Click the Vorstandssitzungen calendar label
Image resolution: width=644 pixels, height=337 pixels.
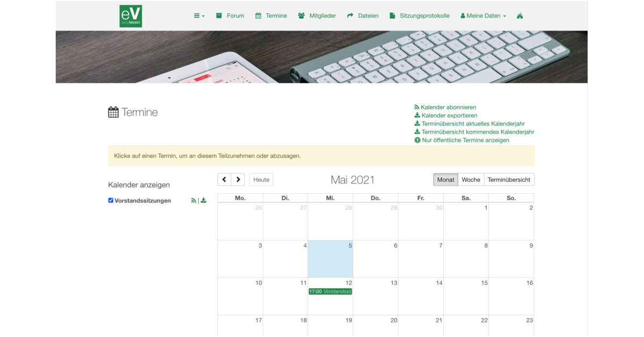[x=143, y=201]
